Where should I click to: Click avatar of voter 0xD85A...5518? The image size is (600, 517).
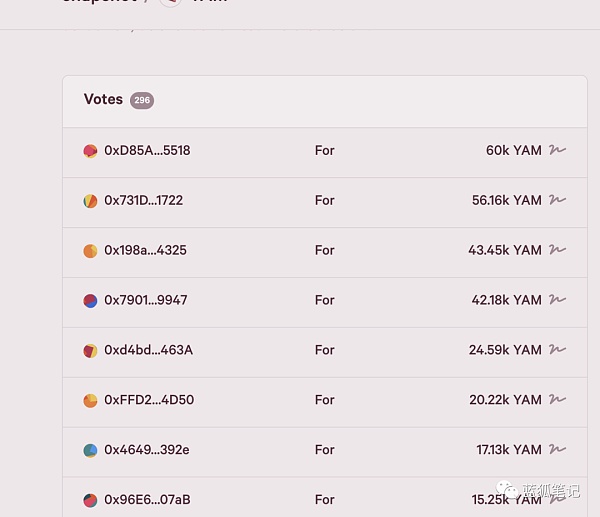coord(91,151)
